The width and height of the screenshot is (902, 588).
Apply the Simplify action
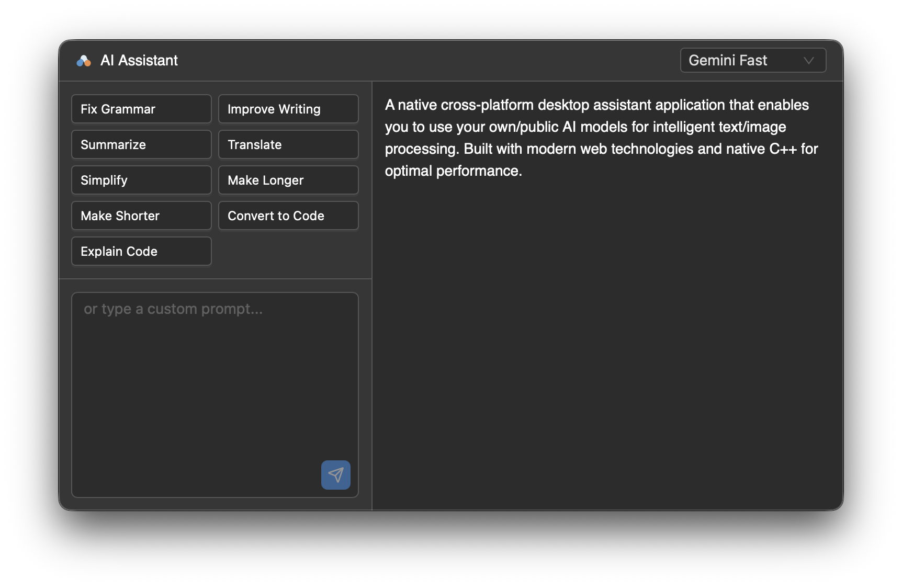pyautogui.click(x=141, y=180)
